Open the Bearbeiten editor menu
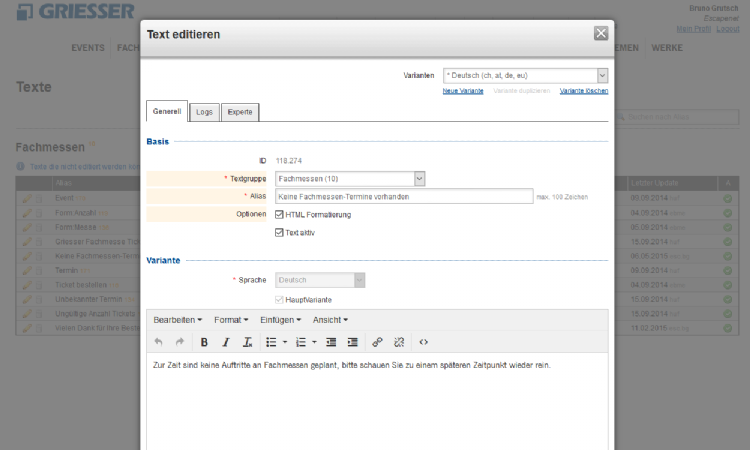Viewport: 750px width, 450px height. point(178,320)
